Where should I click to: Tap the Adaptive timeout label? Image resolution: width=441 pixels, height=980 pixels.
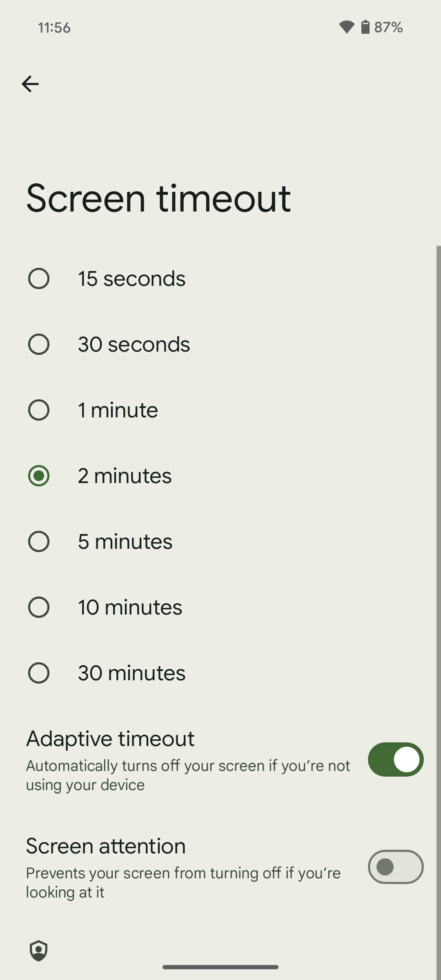[x=110, y=739]
